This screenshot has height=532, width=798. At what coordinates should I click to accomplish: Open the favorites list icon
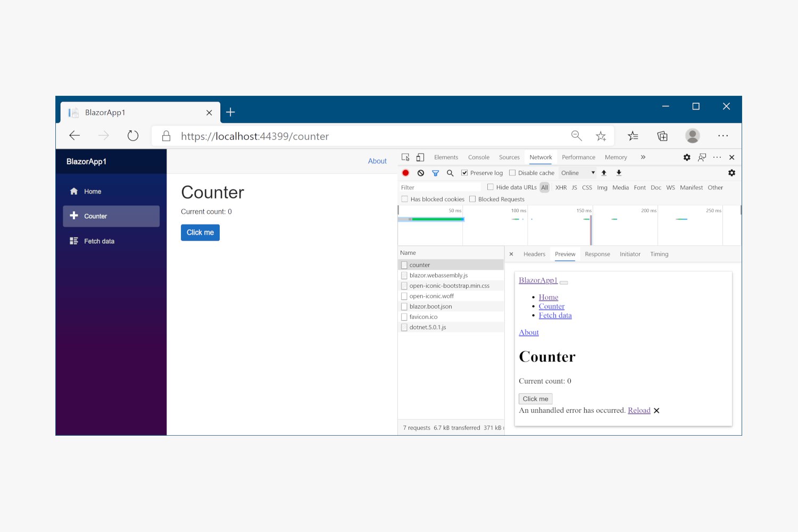click(633, 136)
